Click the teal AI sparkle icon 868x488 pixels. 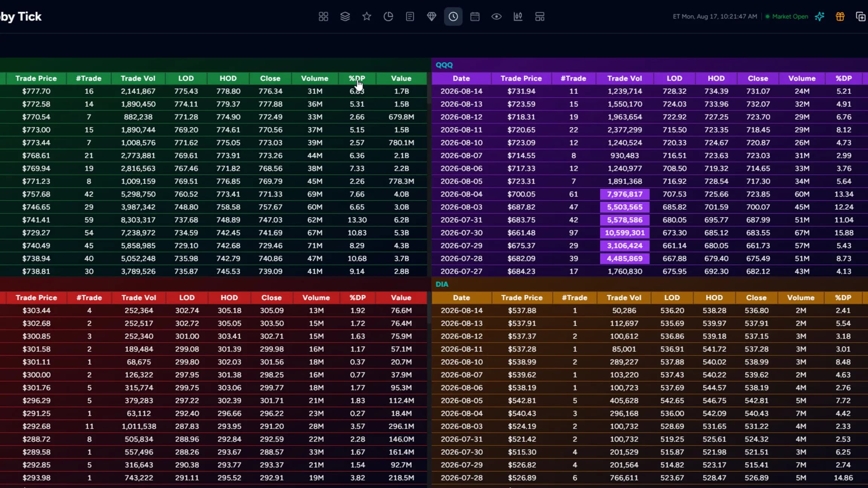tap(819, 17)
